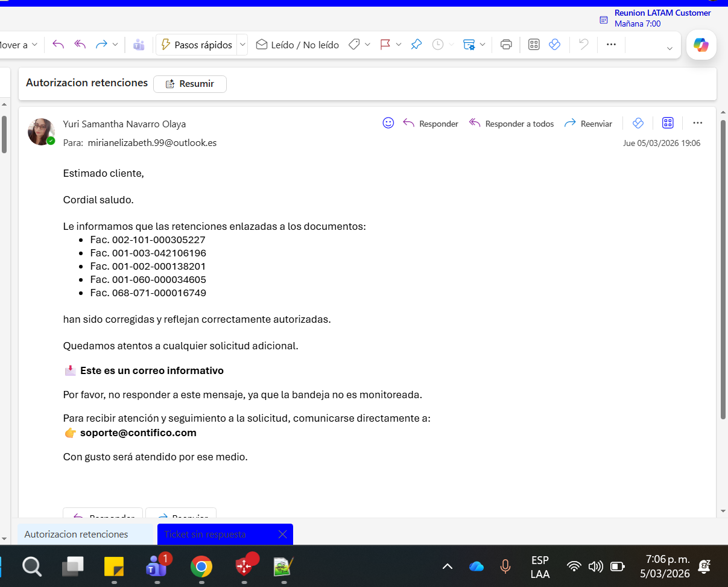Screen dimensions: 728x587
Task: Close the Ticket sin respuesta tab
Action: tap(282, 534)
